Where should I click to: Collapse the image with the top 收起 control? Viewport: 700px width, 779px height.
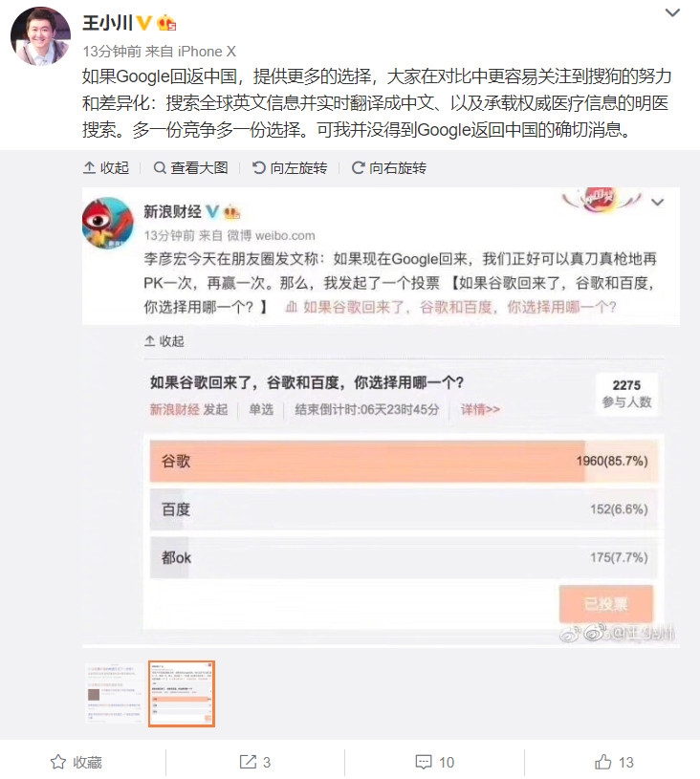(x=106, y=168)
